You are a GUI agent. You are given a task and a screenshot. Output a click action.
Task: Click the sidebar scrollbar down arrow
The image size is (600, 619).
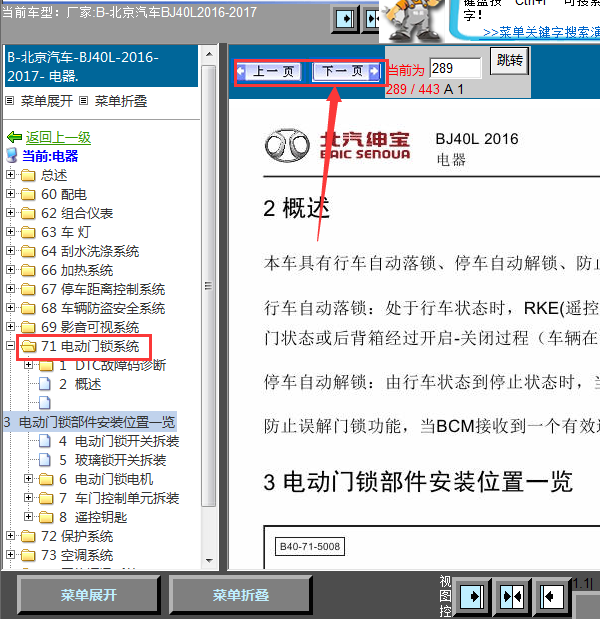[210, 561]
